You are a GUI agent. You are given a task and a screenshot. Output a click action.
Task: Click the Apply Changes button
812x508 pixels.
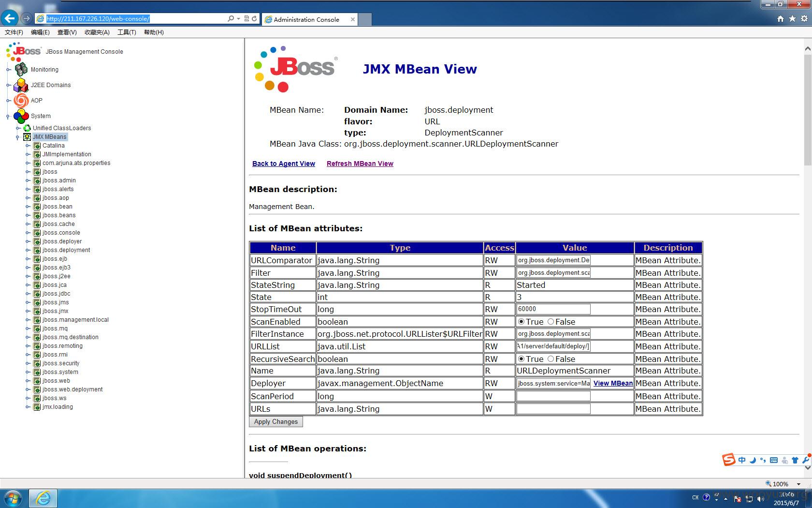276,422
